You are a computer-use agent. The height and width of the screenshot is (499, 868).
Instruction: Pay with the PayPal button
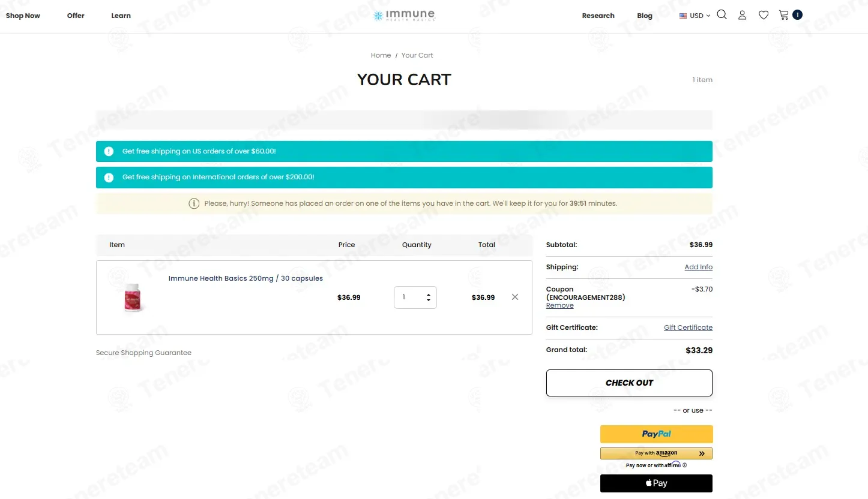[657, 434]
